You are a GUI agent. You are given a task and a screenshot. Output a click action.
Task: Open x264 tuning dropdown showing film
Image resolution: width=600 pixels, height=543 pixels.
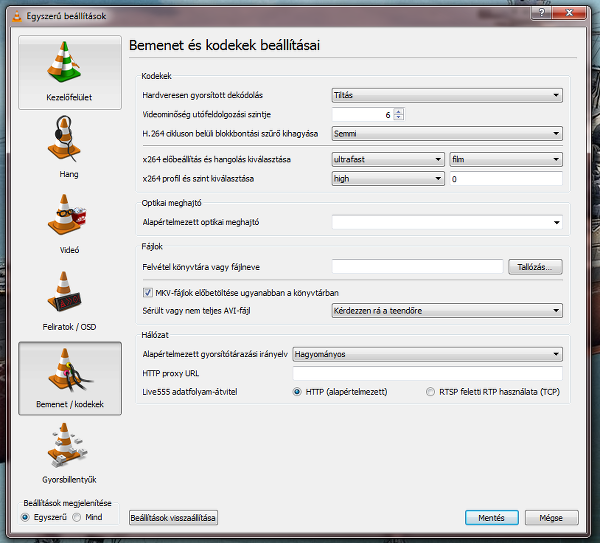point(506,159)
